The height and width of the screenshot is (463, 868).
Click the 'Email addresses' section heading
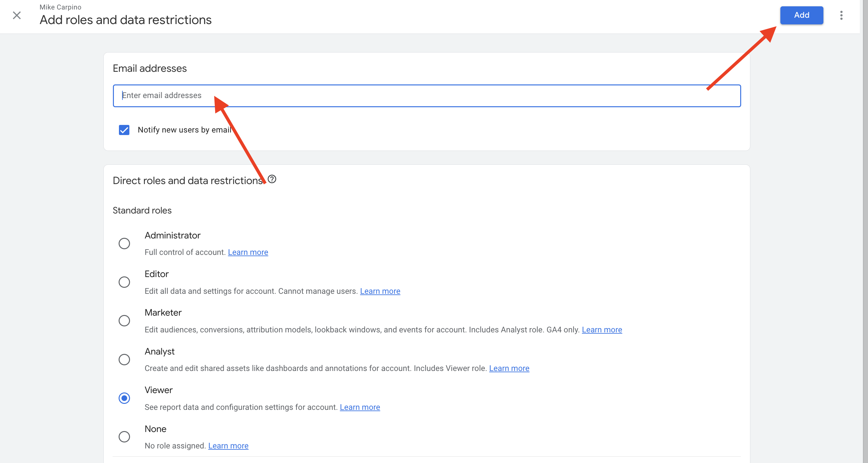[150, 68]
